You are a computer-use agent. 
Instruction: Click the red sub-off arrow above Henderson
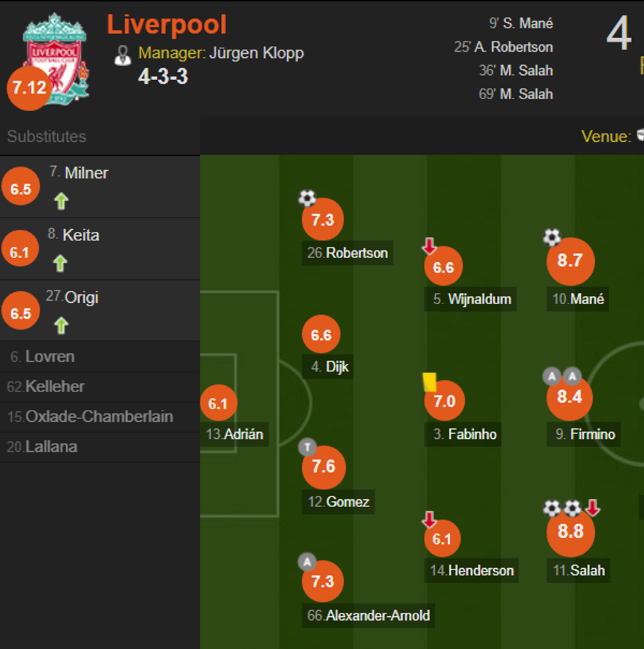429,520
